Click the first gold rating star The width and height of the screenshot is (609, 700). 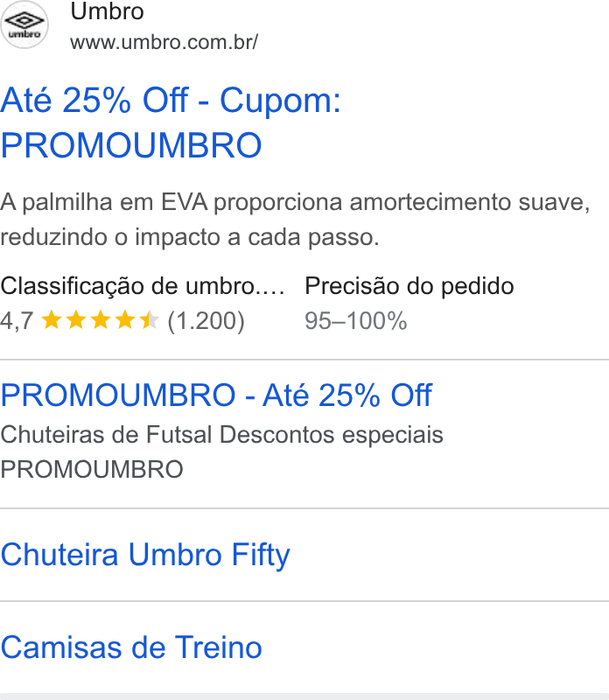coord(52,320)
